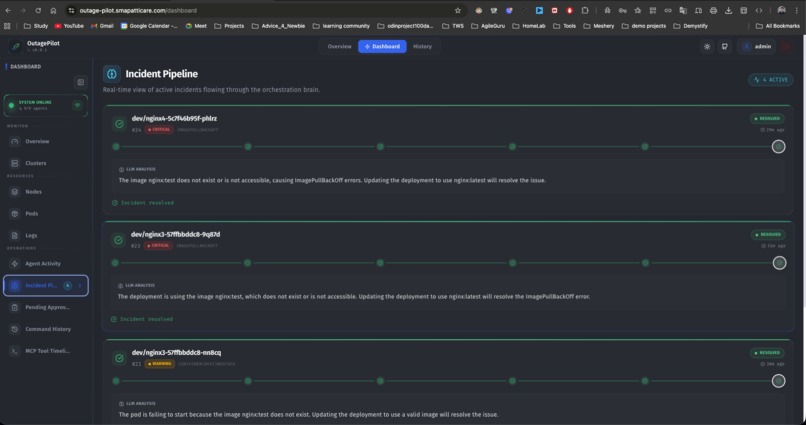
Task: Open the HomeLab bookmarks folder
Action: point(529,26)
